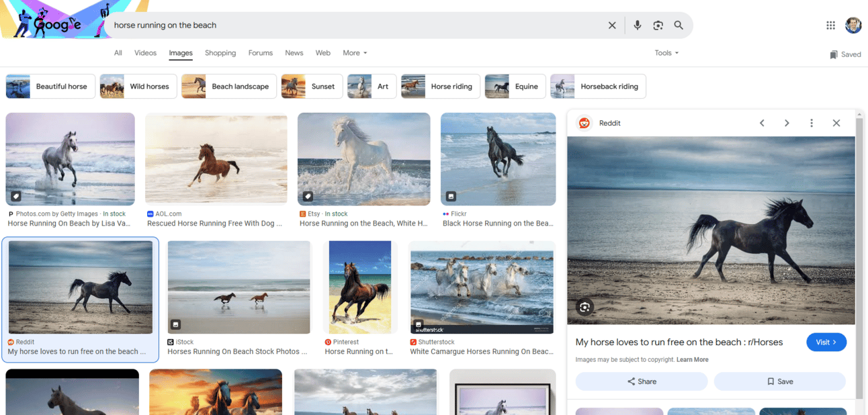Image resolution: width=868 pixels, height=415 pixels.
Task: Open the Pinterest horse painting thumbnail
Action: click(x=360, y=287)
